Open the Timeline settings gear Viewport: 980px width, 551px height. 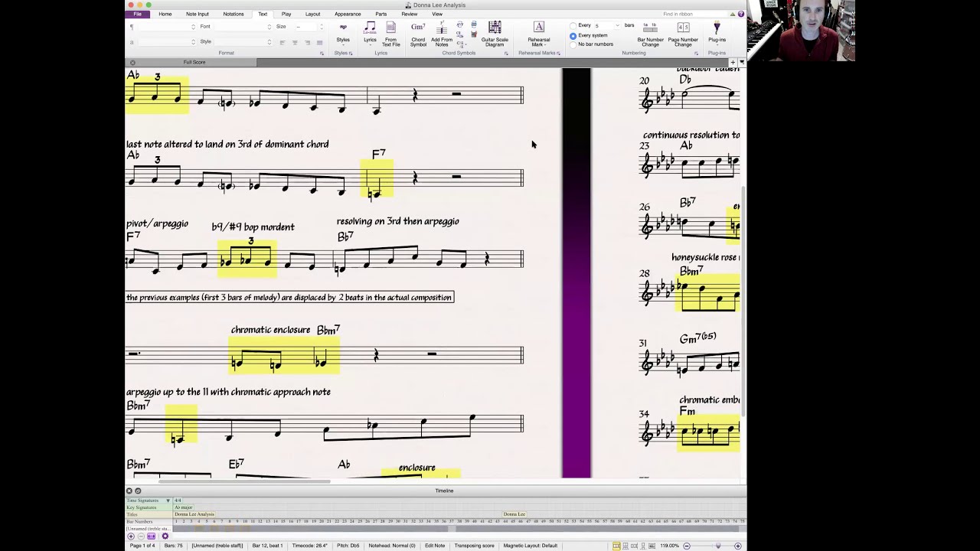(x=165, y=536)
